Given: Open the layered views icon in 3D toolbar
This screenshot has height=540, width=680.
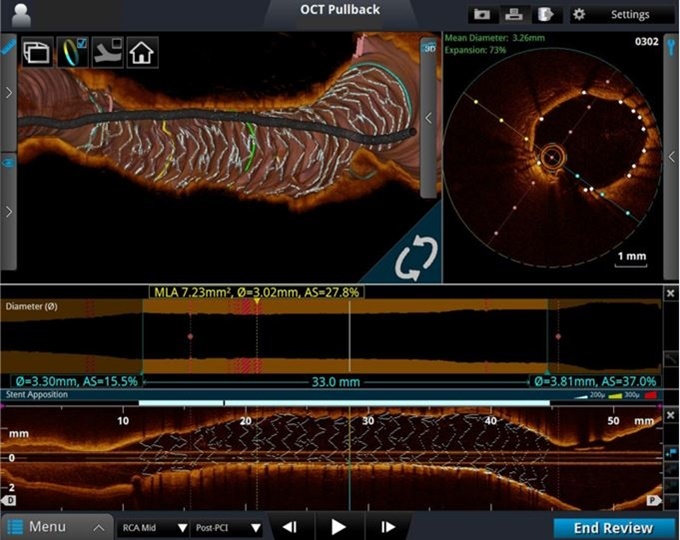Looking at the screenshot, I should click(x=39, y=52).
